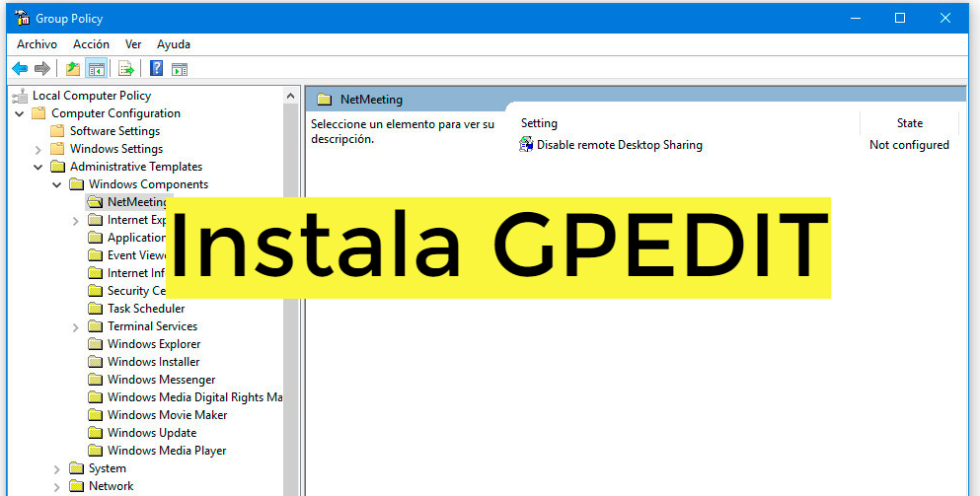Click the Forward arrow toolbar icon
Viewport: 980px width, 496px height.
point(41,69)
